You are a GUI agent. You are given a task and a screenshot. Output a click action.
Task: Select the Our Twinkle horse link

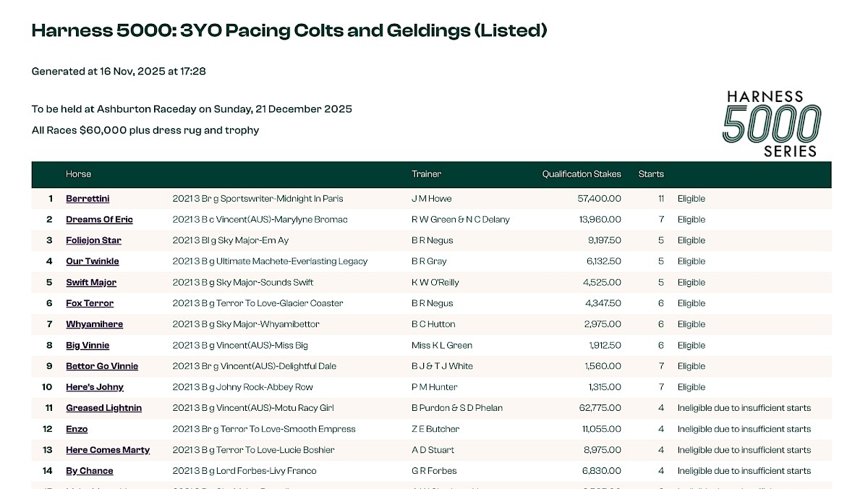point(93,262)
